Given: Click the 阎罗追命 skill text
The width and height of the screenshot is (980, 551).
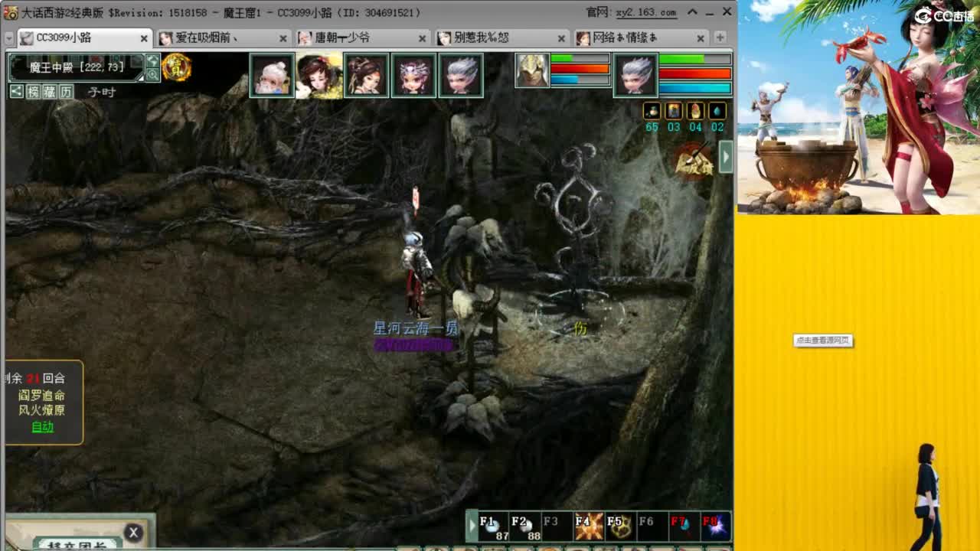Looking at the screenshot, I should coord(42,396).
